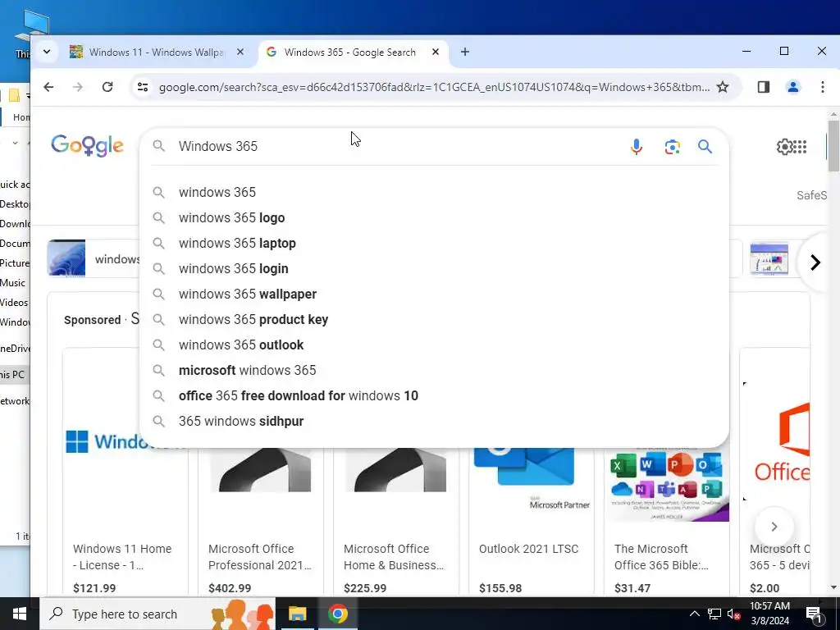Image resolution: width=840 pixels, height=630 pixels.
Task: Close the Windows 11 Wallpaper tab
Action: 240,52
